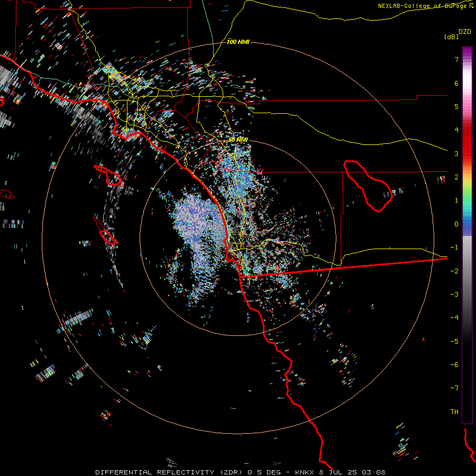
Task: Click the 2 value on color scale
Action: pyautogui.click(x=456, y=177)
